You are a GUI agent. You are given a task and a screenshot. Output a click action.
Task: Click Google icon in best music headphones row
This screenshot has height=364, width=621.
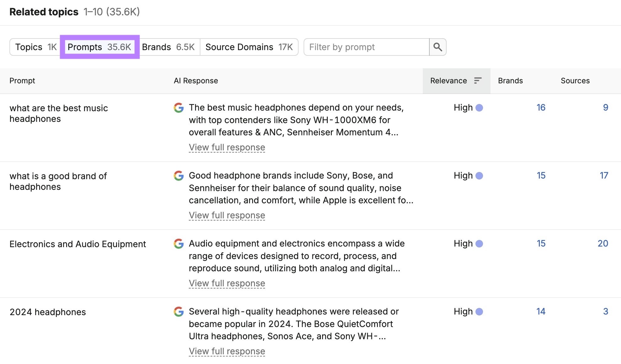point(179,108)
